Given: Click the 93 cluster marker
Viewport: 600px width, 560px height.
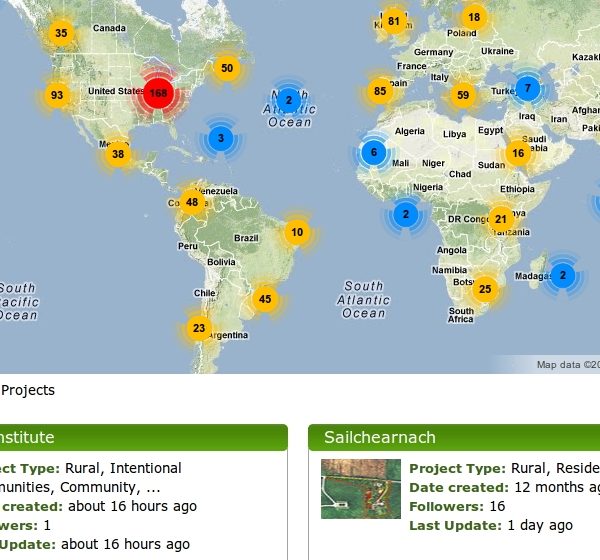Looking at the screenshot, I should (57, 95).
